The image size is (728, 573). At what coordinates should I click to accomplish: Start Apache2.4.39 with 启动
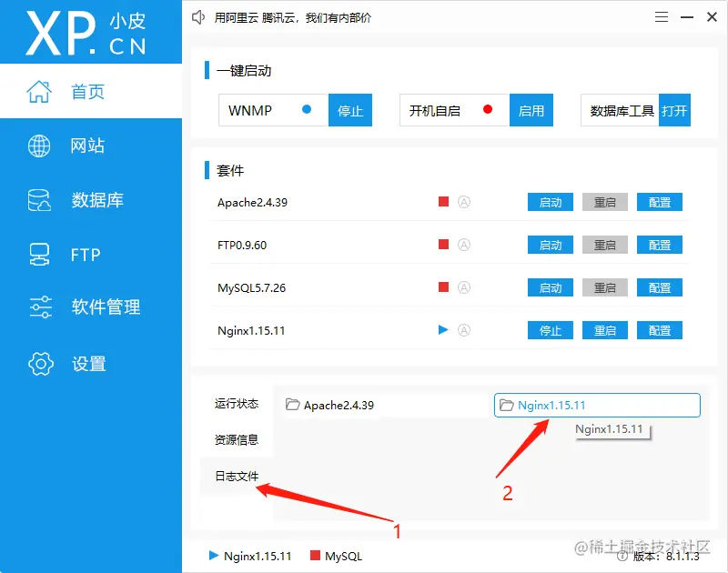(551, 202)
